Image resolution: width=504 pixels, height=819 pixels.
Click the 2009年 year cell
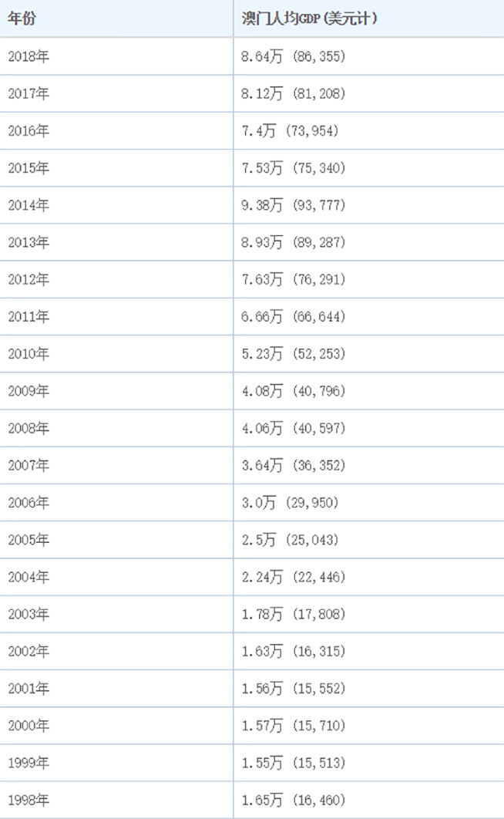(29, 391)
